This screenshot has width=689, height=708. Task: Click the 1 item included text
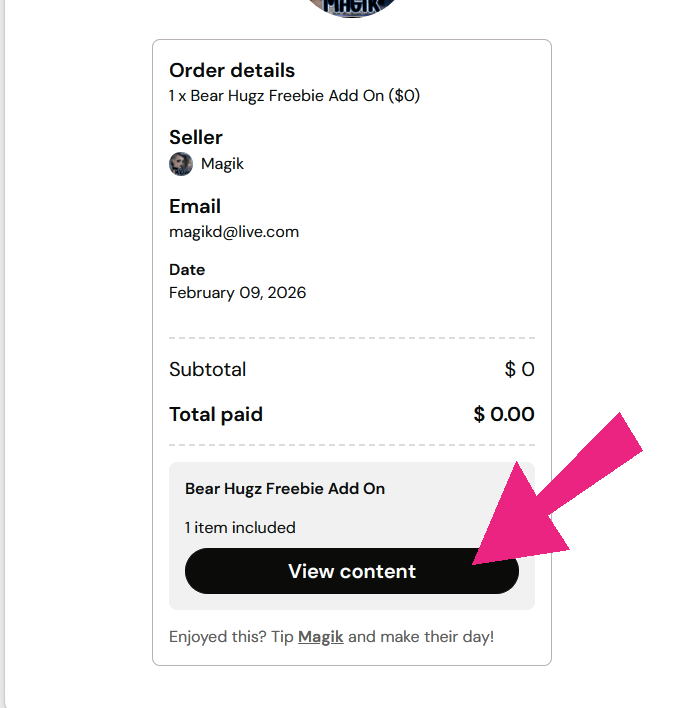tap(240, 527)
